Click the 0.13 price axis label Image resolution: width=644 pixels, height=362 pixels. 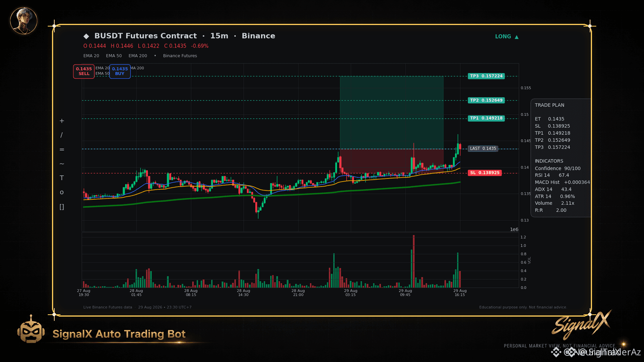(x=525, y=220)
